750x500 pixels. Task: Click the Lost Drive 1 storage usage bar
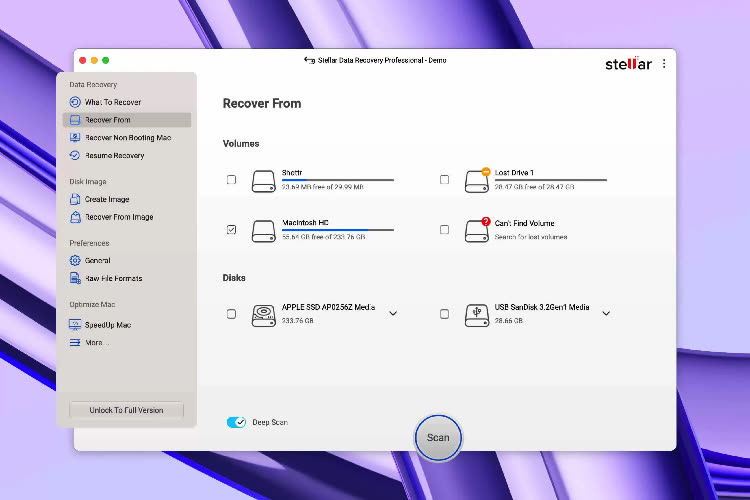[551, 180]
